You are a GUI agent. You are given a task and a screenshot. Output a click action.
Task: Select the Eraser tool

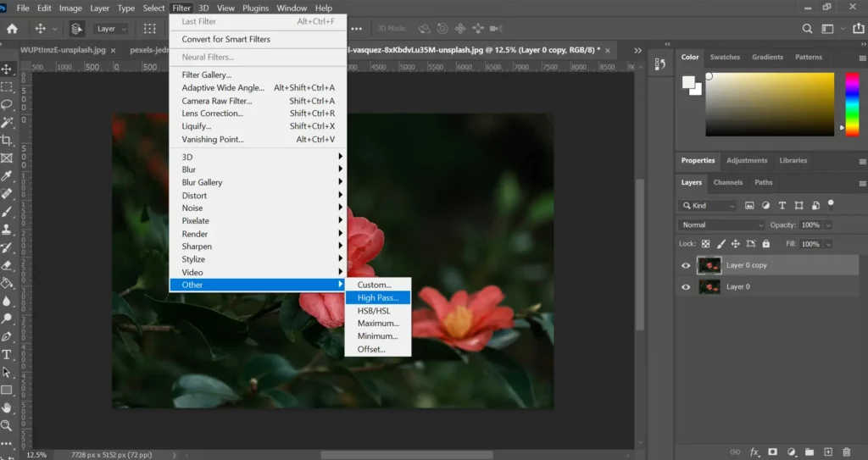tap(7, 265)
